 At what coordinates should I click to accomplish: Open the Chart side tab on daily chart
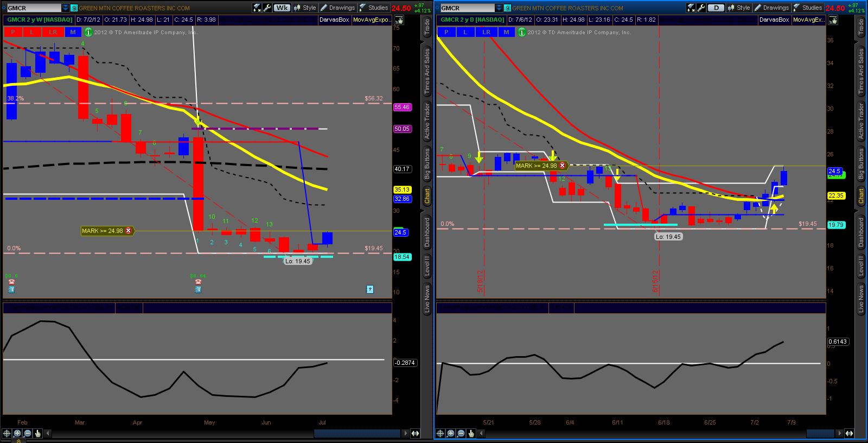tap(861, 196)
